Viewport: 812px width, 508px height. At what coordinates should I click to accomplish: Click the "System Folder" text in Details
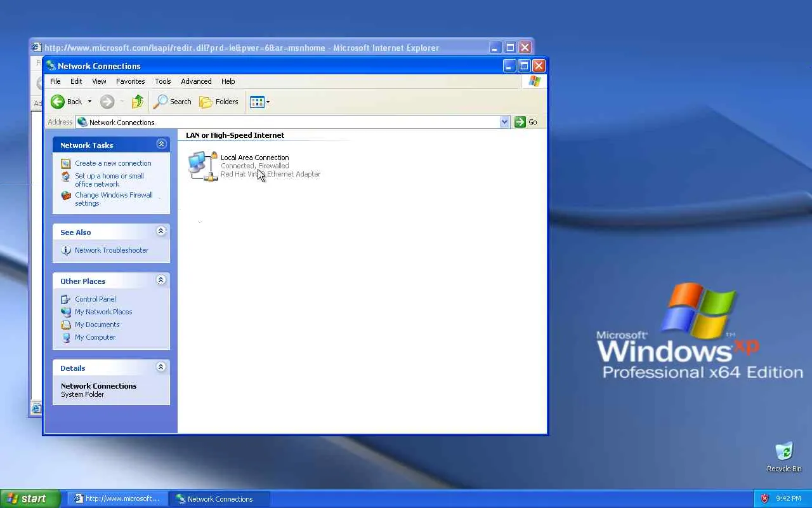pyautogui.click(x=82, y=394)
